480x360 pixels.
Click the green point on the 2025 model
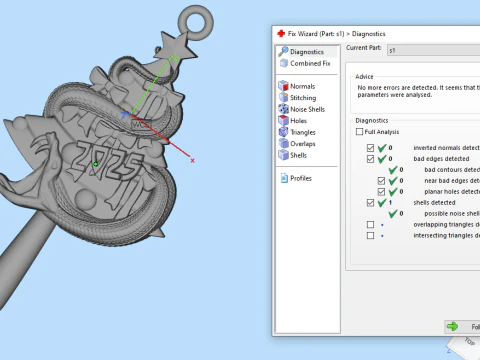tap(96, 164)
